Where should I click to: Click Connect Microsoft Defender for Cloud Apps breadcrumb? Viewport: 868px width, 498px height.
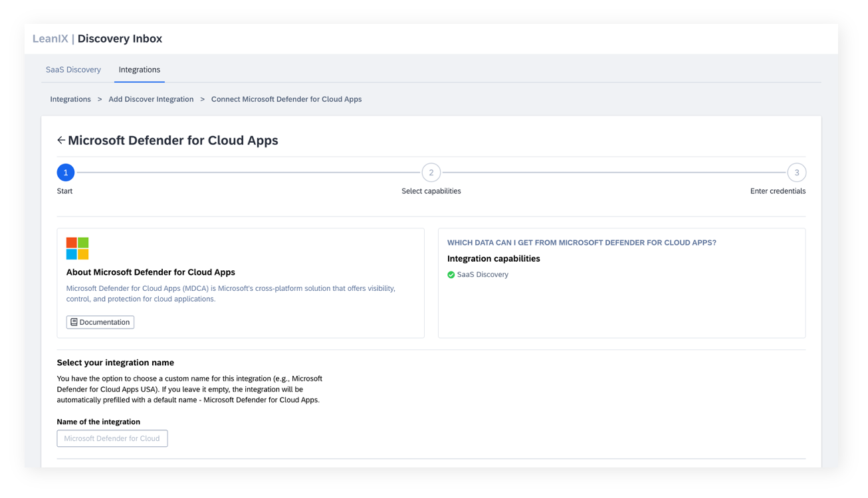286,99
